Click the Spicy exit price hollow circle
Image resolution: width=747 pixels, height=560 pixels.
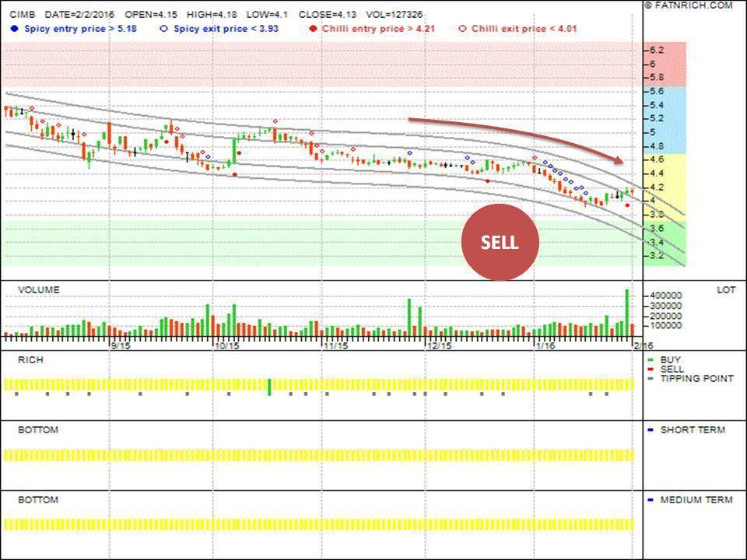pos(163,28)
